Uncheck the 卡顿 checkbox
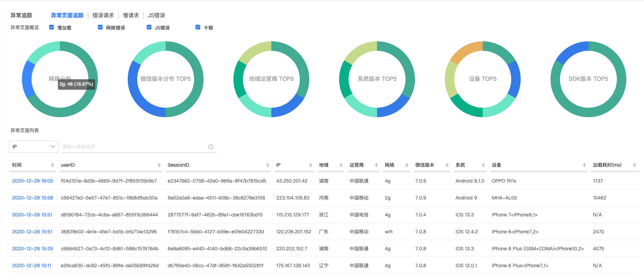Image resolution: width=644 pixels, height=274 pixels. (198, 27)
